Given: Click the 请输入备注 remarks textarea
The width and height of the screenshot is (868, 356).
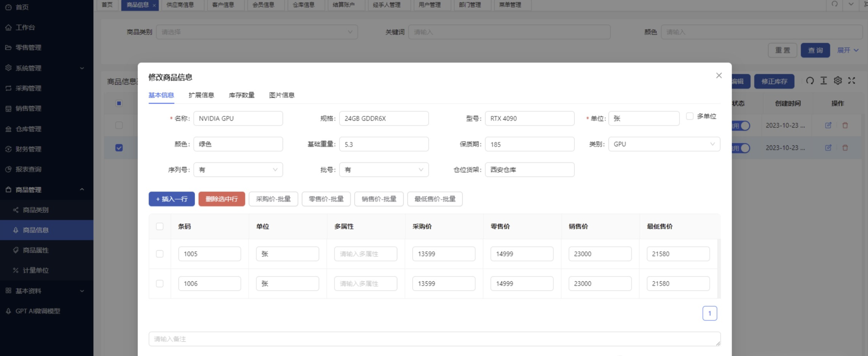Looking at the screenshot, I should click(435, 339).
